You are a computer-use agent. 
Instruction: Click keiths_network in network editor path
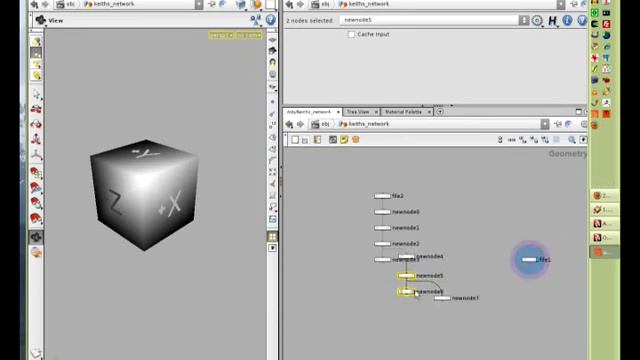[x=364, y=124]
